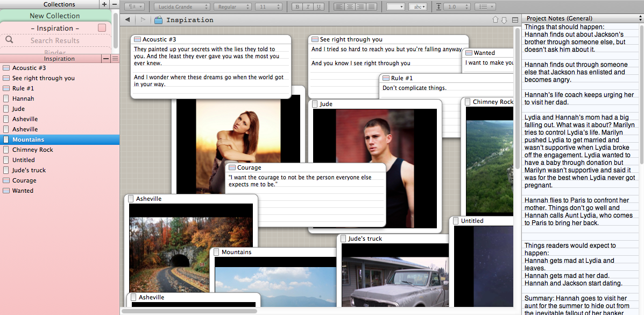644x315 pixels.
Task: Switch to the Search Results tab
Action: coord(55,40)
